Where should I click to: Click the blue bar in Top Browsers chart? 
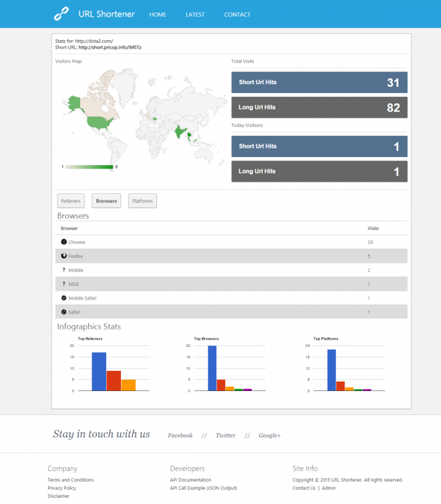click(x=212, y=368)
